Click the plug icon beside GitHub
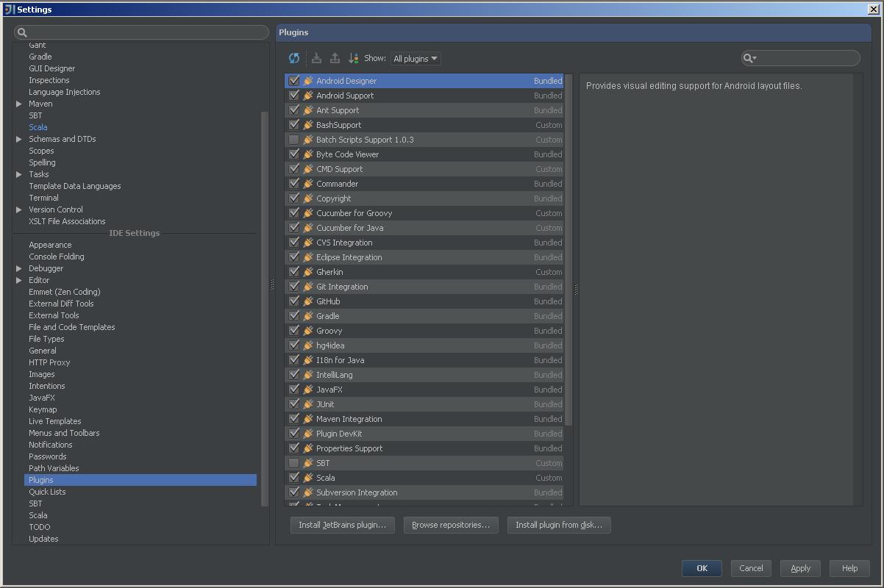The width and height of the screenshot is (884, 588). pyautogui.click(x=308, y=301)
